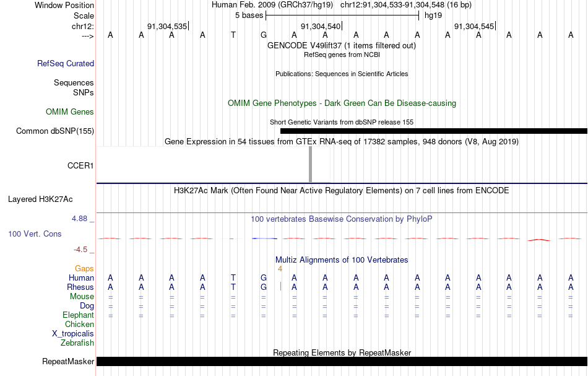Click the Human Feb. 2009 (GRCh37/hg19) assembly text
The height and width of the screenshot is (376, 588).
272,5
